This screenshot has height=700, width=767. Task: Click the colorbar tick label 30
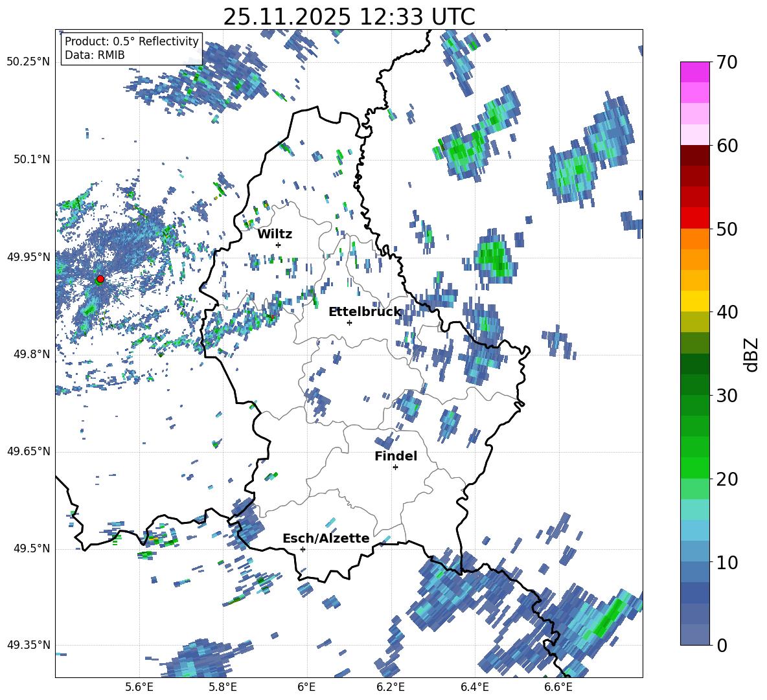pos(727,396)
